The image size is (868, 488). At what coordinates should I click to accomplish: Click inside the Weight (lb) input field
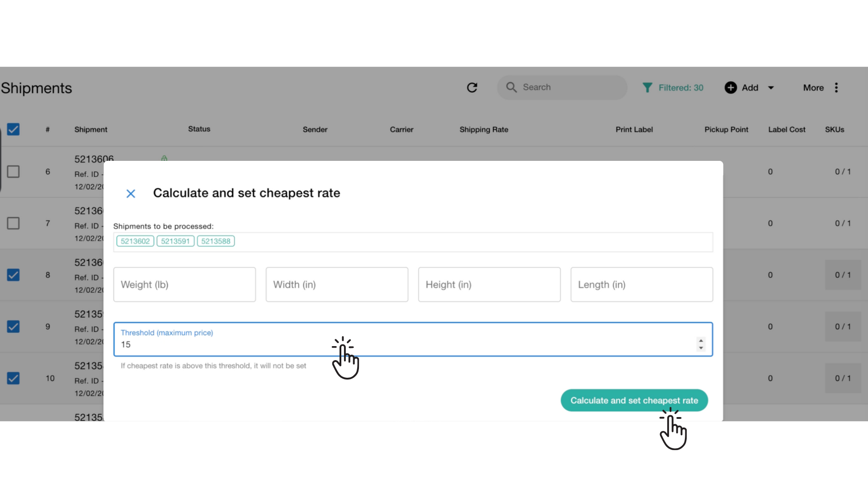(184, 285)
